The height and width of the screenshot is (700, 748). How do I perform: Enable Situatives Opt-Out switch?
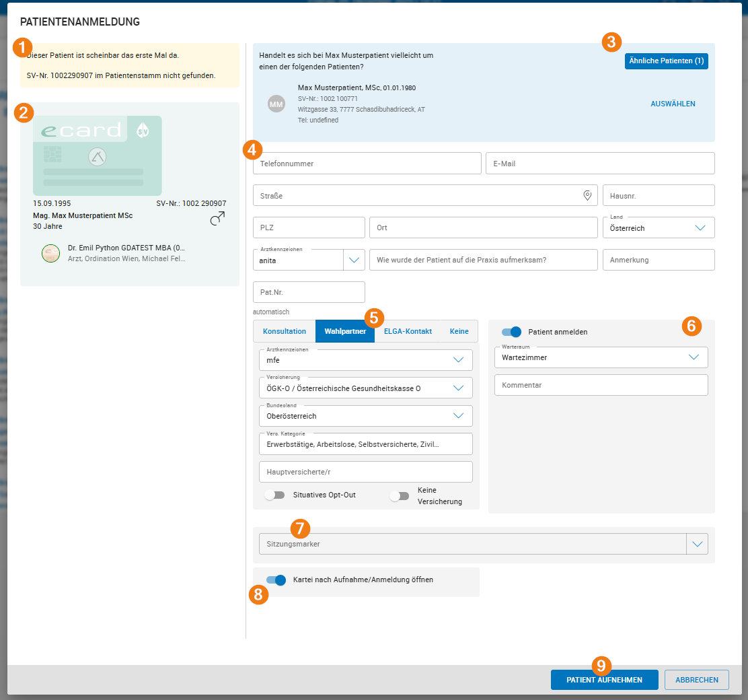pyautogui.click(x=274, y=495)
